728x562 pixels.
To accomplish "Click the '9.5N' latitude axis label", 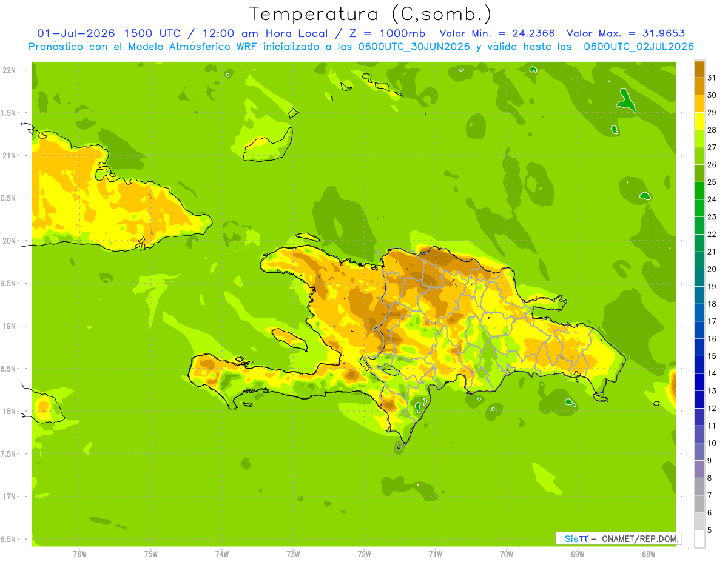I will 8,283.
